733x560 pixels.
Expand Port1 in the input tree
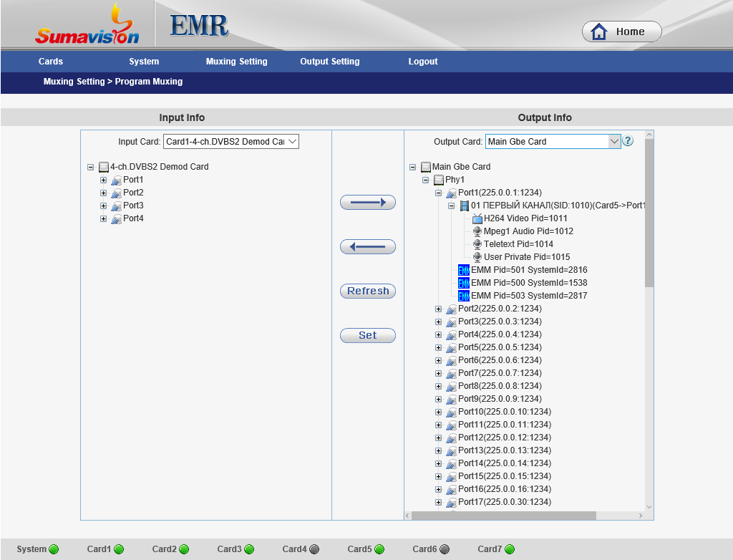[103, 180]
